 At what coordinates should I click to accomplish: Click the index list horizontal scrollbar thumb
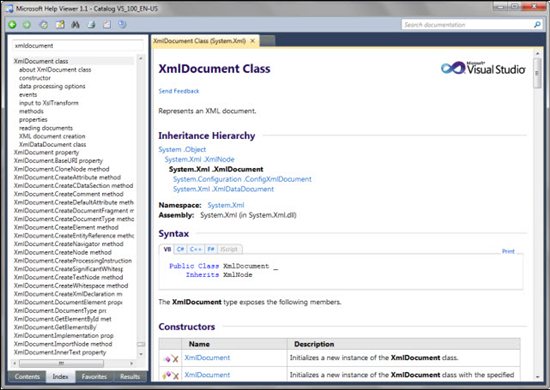[61, 363]
